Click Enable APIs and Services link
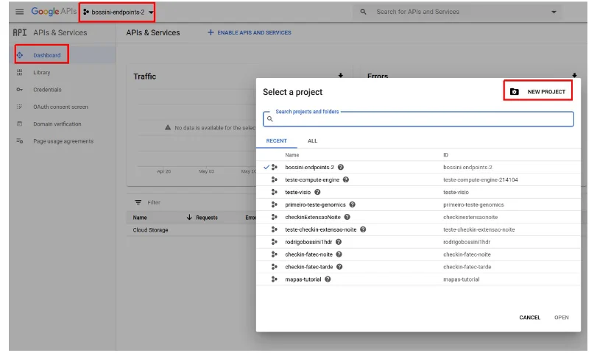597x364 pixels. [x=250, y=32]
